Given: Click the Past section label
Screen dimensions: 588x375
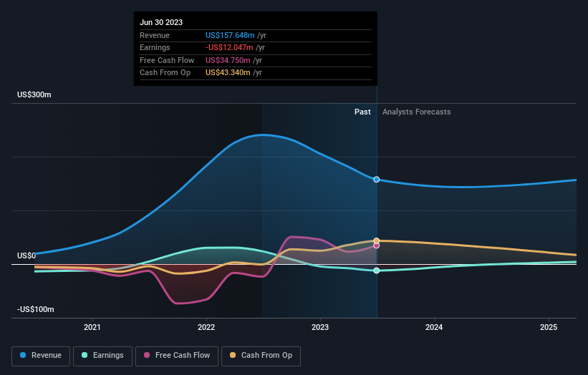Looking at the screenshot, I should [x=362, y=112].
